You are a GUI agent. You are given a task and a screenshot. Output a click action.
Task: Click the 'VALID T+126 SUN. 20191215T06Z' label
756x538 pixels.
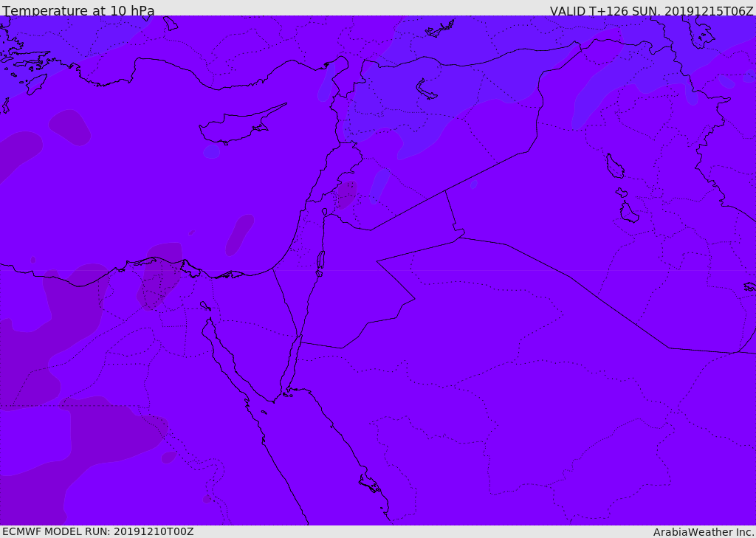pyautogui.click(x=651, y=10)
